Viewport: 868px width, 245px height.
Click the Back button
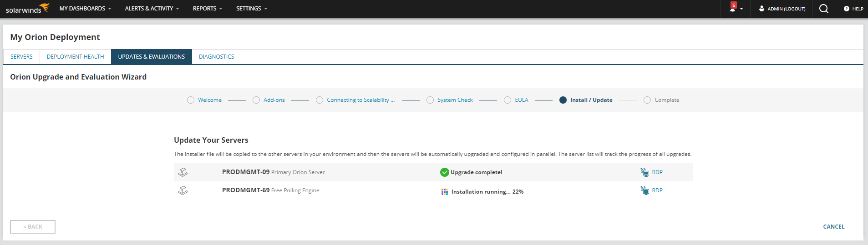pos(33,227)
